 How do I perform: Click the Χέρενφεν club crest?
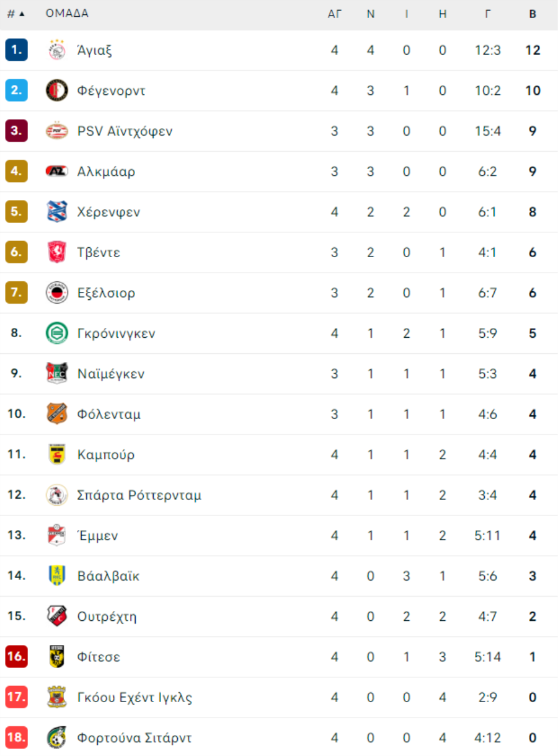coord(57,212)
